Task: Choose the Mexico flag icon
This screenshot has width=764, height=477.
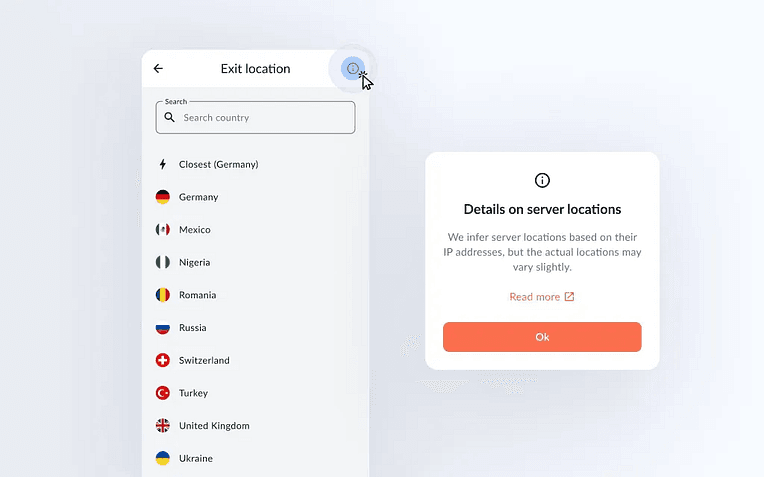Action: (163, 229)
